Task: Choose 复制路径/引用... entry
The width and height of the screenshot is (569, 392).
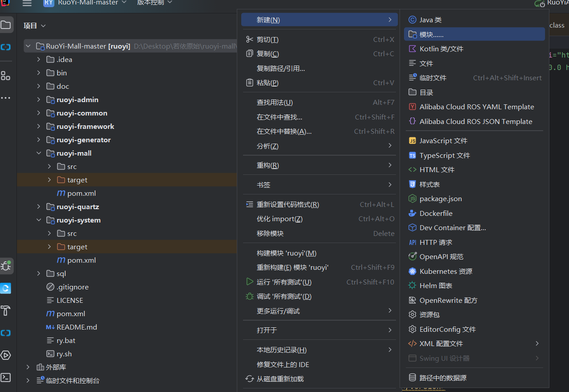Action: 319,68
